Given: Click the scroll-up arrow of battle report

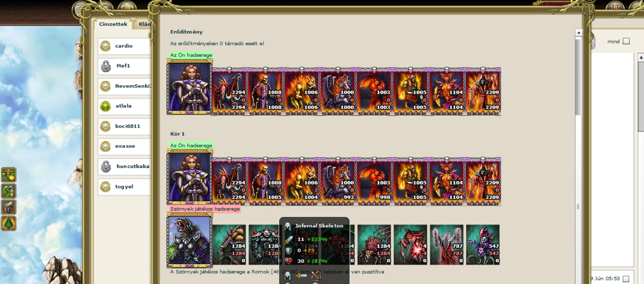Looking at the screenshot, I should coord(579,33).
